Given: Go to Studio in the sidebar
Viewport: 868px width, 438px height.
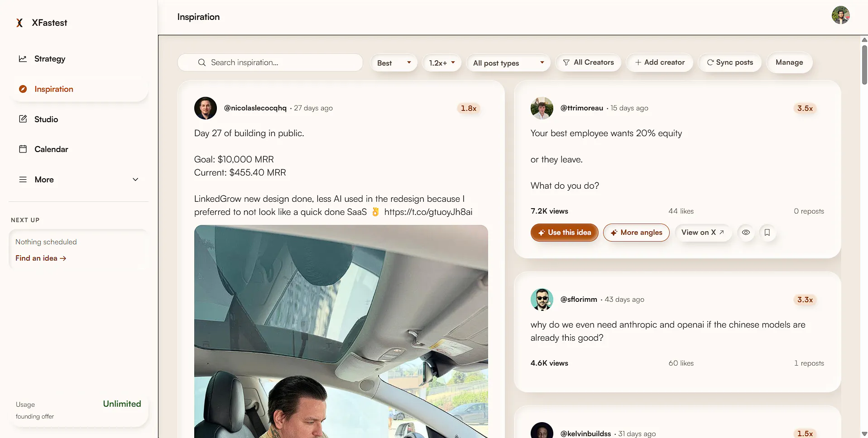Looking at the screenshot, I should 78,119.
